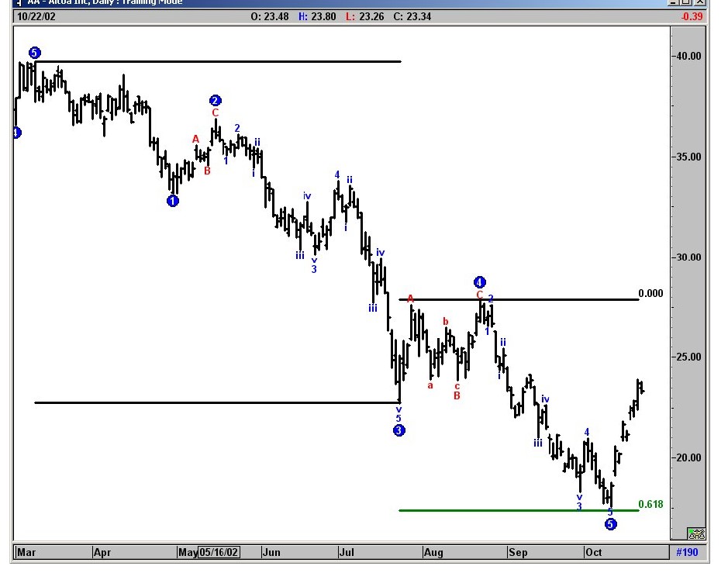Select circled wave 2 label above red C

(x=216, y=101)
